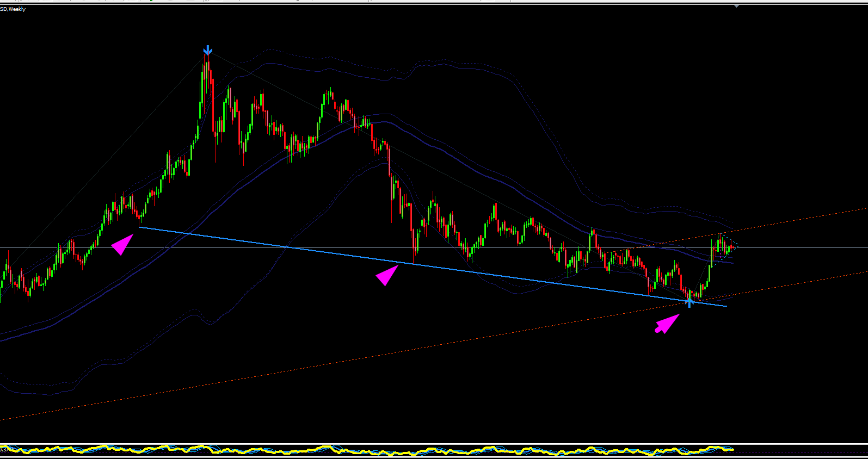
Task: Select the blue down arrow at the price peak
Action: [x=207, y=50]
